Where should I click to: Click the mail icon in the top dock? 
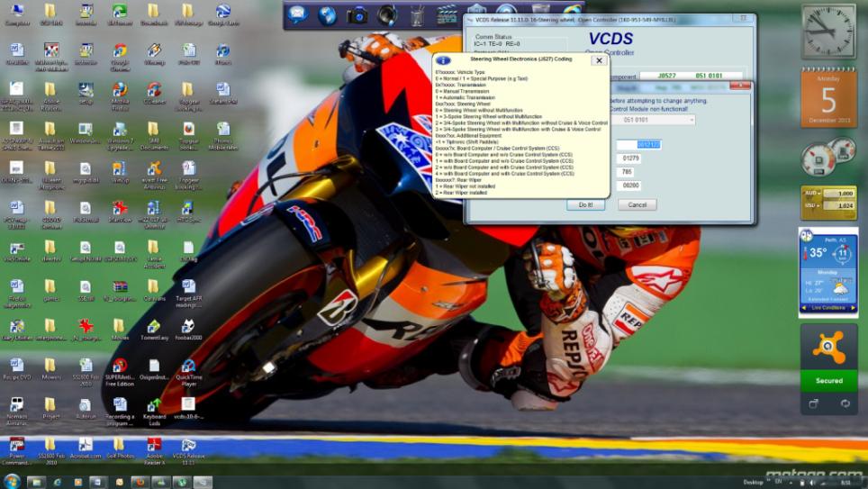pos(297,14)
